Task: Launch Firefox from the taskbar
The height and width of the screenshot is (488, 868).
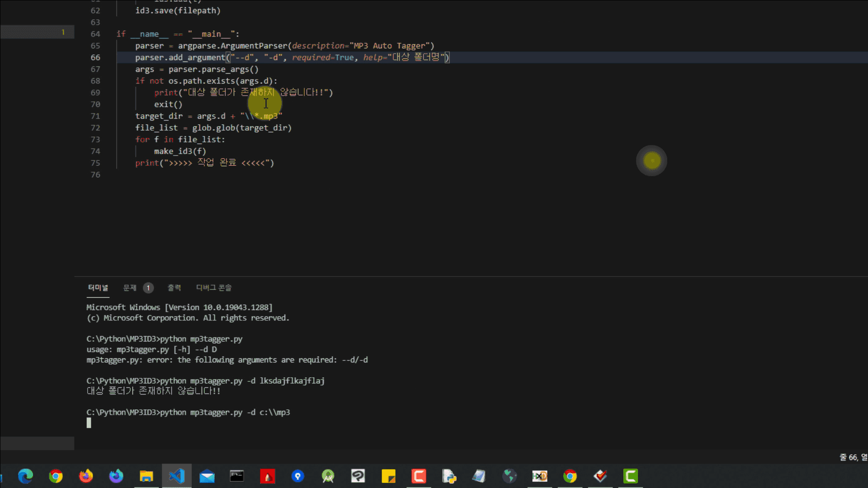Action: [x=86, y=476]
